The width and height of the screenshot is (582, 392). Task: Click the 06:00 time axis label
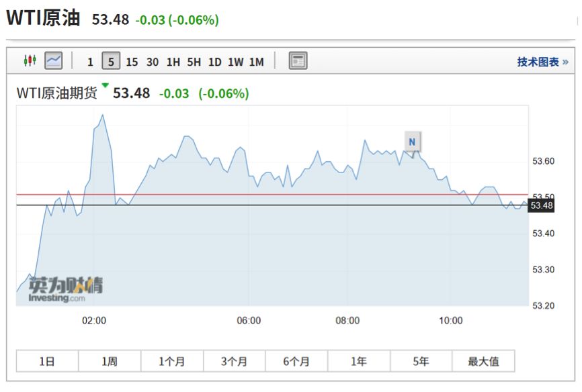click(249, 320)
